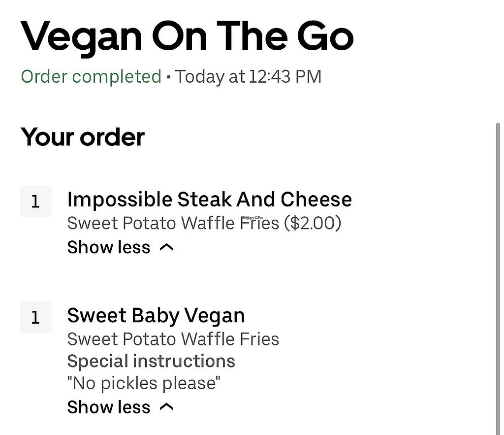
Task: Select the "No pickles please" note
Action: (144, 383)
